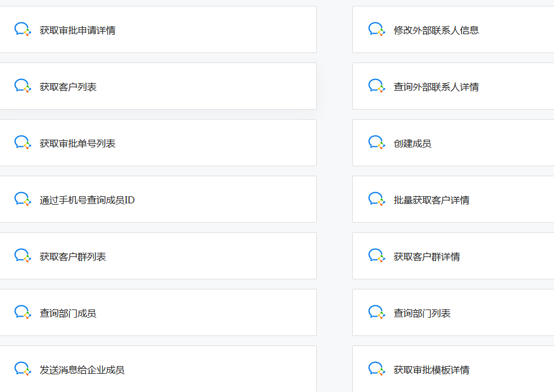Select the 获取客户群列表 action label
This screenshot has width=554, height=392.
pos(73,257)
